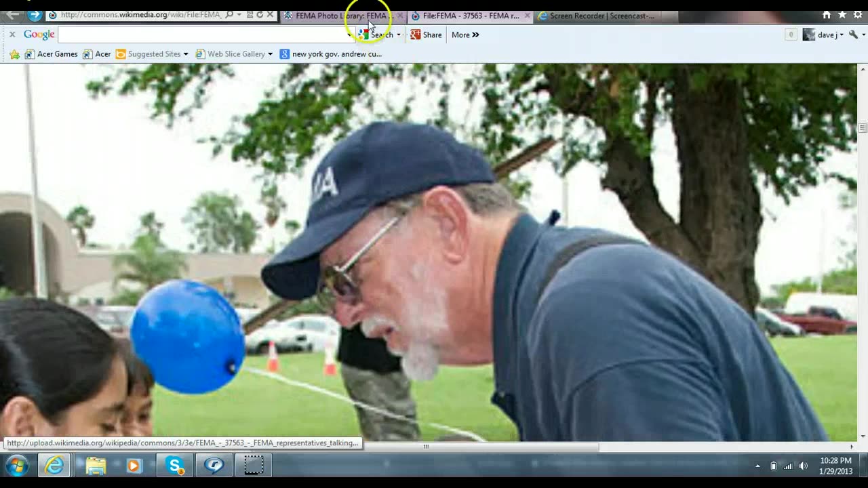Viewport: 868px width, 488px height.
Task: Close the File:FEMA - 37563 tab
Action: point(527,16)
